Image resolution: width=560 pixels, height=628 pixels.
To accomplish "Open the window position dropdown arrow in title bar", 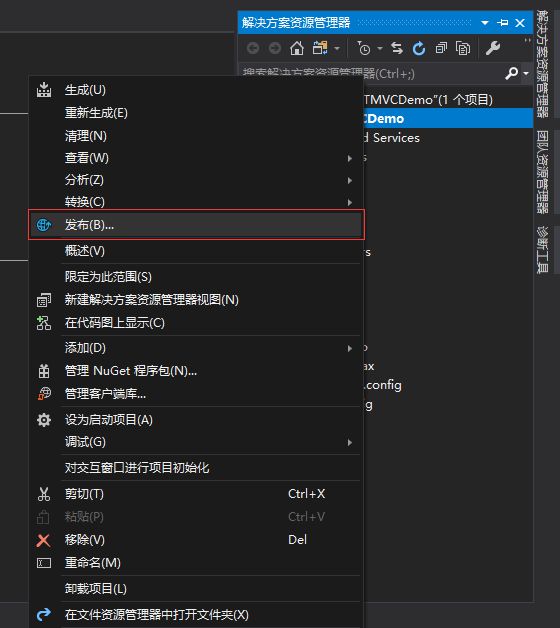I will 485,23.
